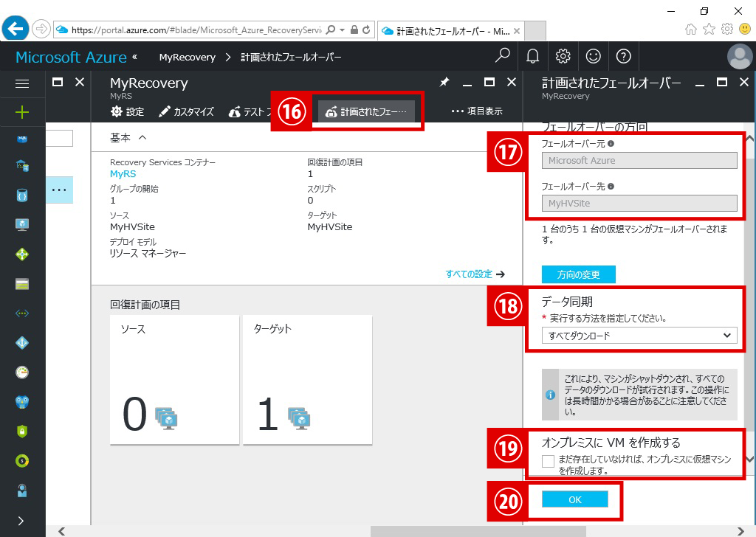The image size is (756, 537).
Task: Open Azure notifications bell
Action: [532, 56]
